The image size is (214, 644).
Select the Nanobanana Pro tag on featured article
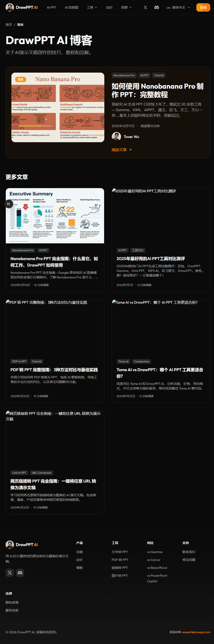click(124, 75)
